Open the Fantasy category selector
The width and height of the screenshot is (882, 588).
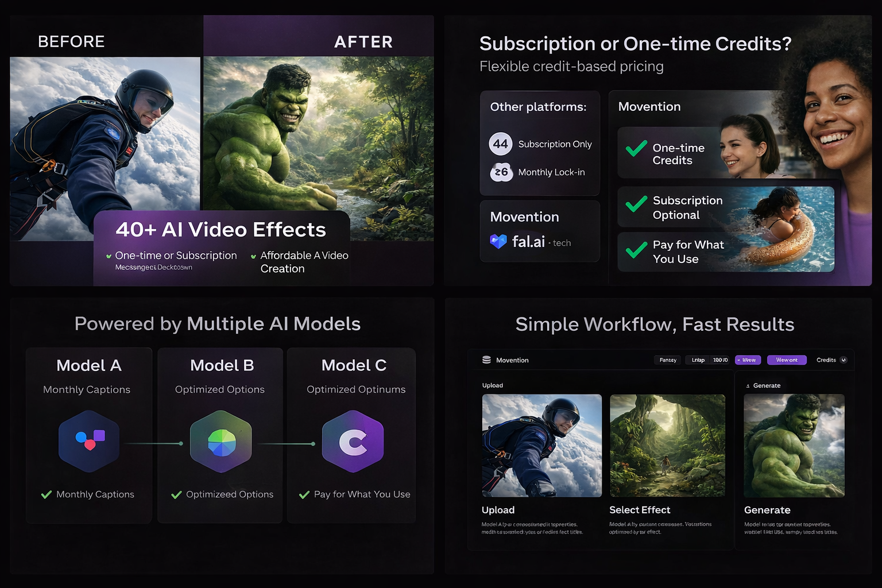pos(667,360)
